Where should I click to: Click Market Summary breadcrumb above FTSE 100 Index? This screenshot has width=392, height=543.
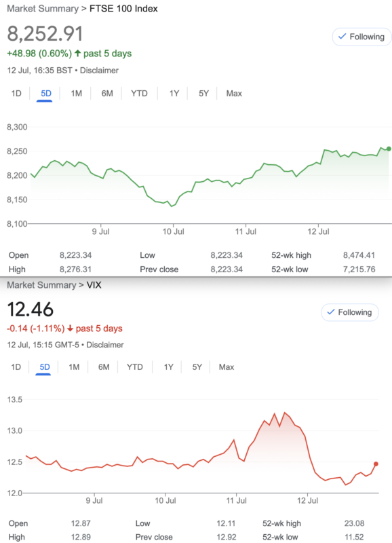click(43, 9)
